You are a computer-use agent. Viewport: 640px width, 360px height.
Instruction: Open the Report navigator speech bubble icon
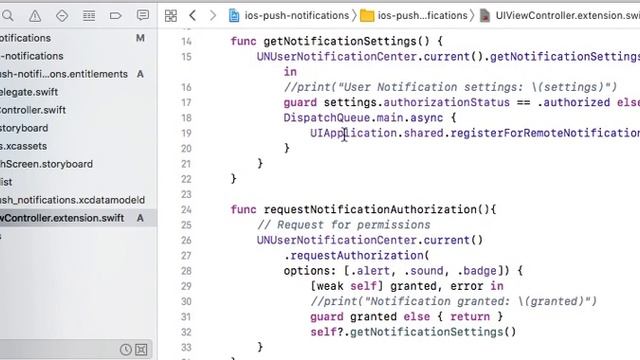pos(143,16)
